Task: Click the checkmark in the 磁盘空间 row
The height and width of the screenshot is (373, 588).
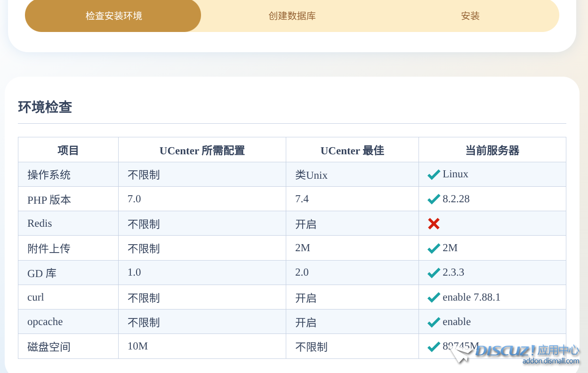Action: tap(434, 347)
